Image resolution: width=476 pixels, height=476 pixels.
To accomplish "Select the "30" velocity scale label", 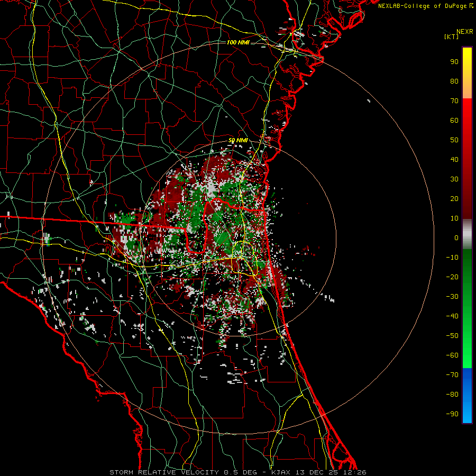I will pos(454,179).
